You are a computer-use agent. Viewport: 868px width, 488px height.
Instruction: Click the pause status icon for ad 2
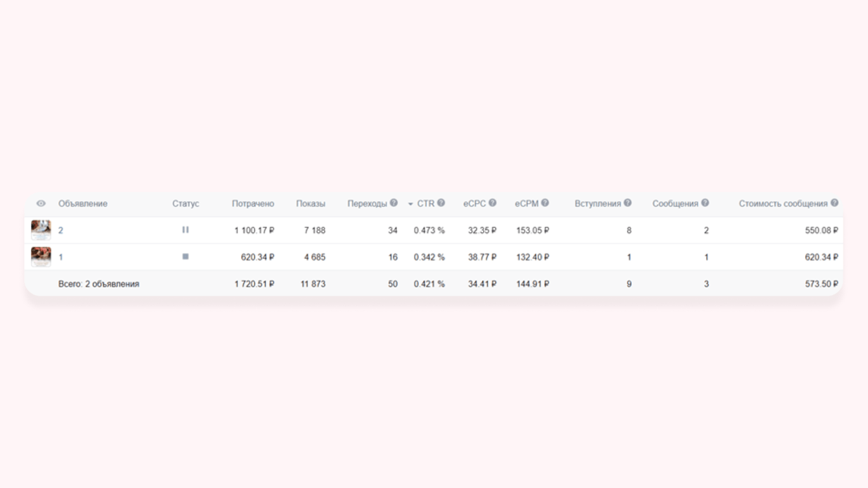point(185,230)
